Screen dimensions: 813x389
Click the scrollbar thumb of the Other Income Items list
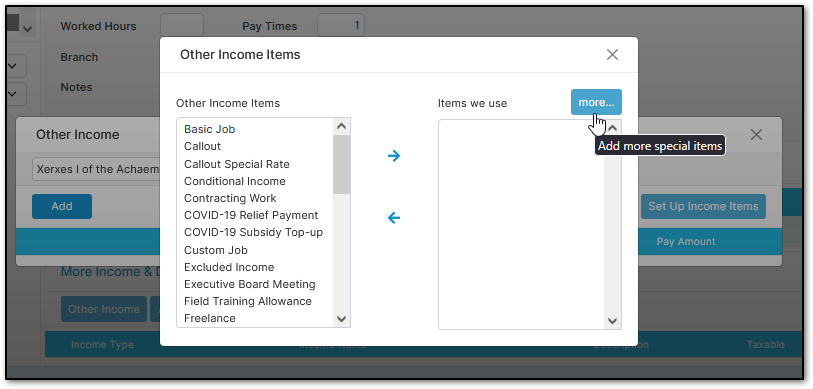pyautogui.click(x=341, y=164)
